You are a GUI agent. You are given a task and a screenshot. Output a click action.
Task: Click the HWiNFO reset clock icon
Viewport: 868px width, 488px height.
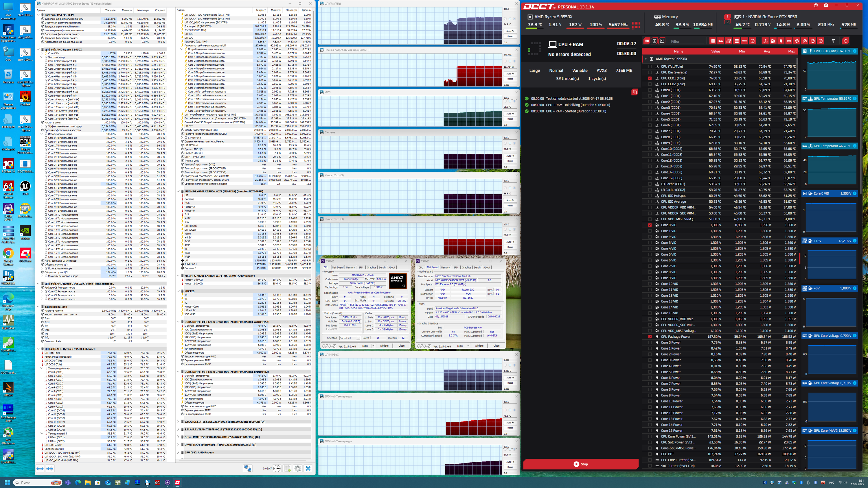coord(277,468)
